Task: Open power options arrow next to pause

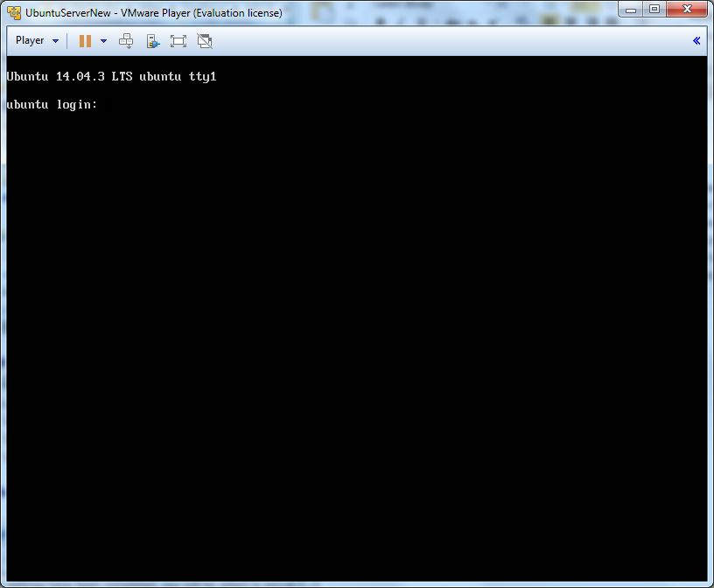Action: pyautogui.click(x=103, y=41)
